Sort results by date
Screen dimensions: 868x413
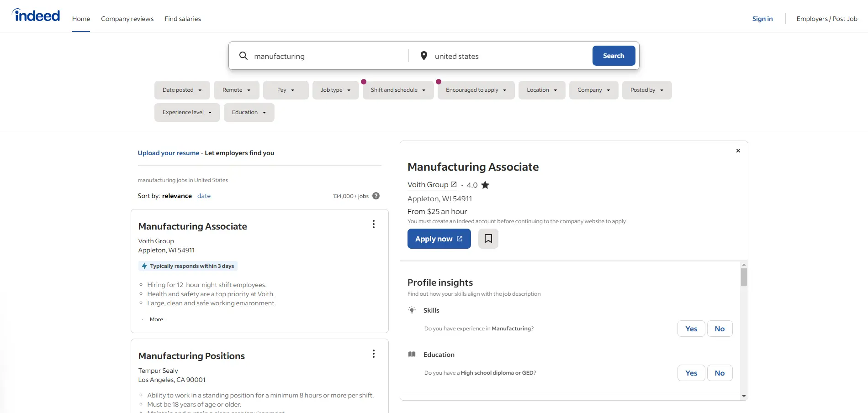tap(204, 196)
